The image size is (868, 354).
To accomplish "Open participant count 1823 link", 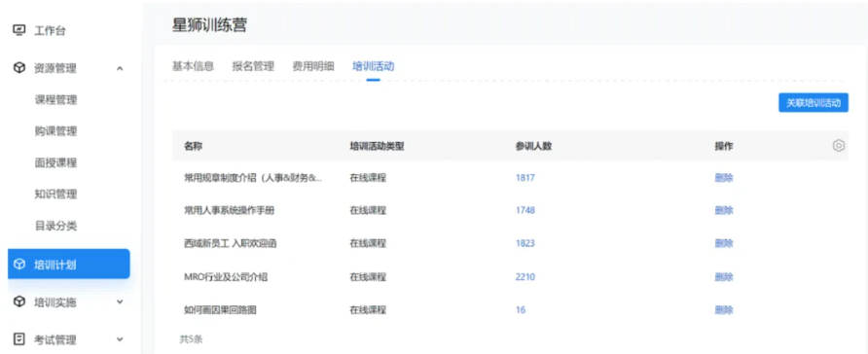I will tap(524, 243).
